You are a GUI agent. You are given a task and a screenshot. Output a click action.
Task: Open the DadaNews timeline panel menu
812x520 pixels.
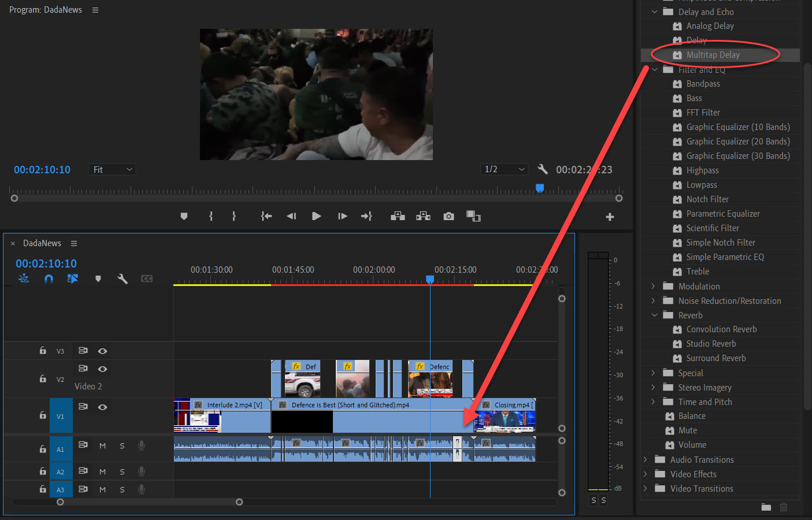74,243
